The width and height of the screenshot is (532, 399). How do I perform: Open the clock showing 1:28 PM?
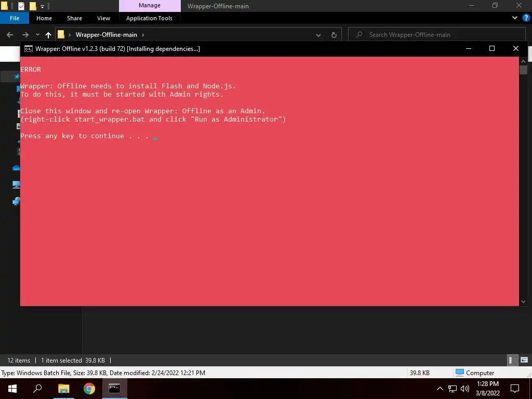coord(487,389)
